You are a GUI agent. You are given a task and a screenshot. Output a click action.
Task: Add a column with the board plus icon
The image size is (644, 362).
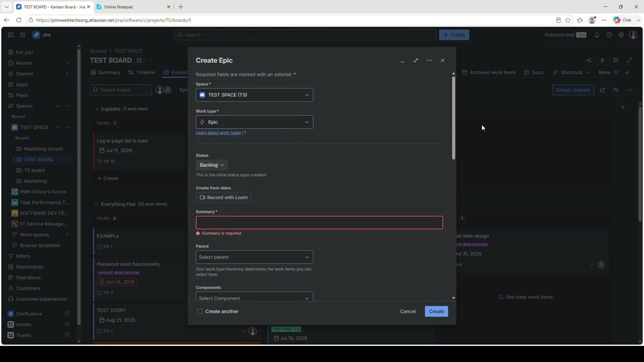click(x=622, y=107)
